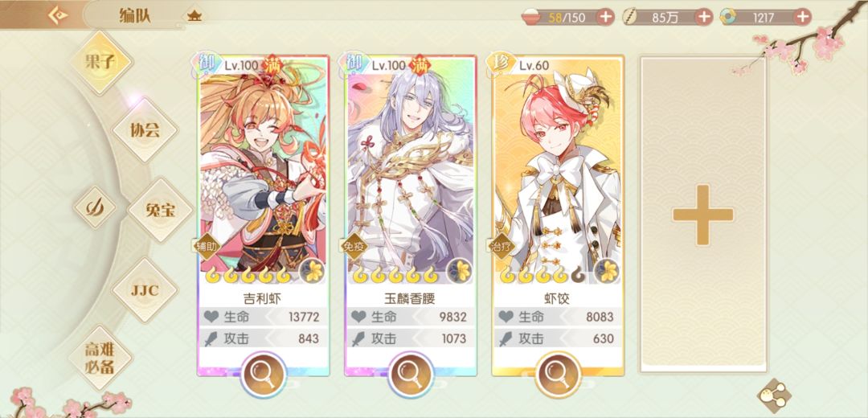
Task: Open the 高难必备 team tab
Action: coord(100,358)
